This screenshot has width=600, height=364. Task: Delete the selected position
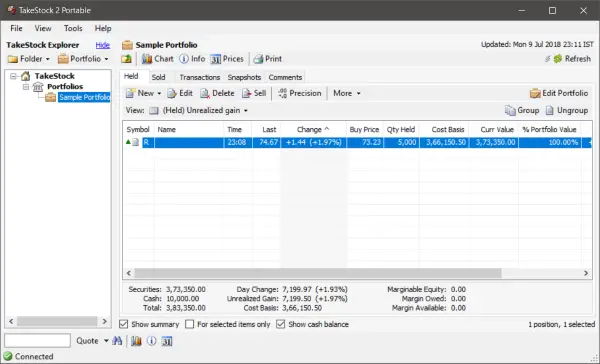[x=217, y=93]
